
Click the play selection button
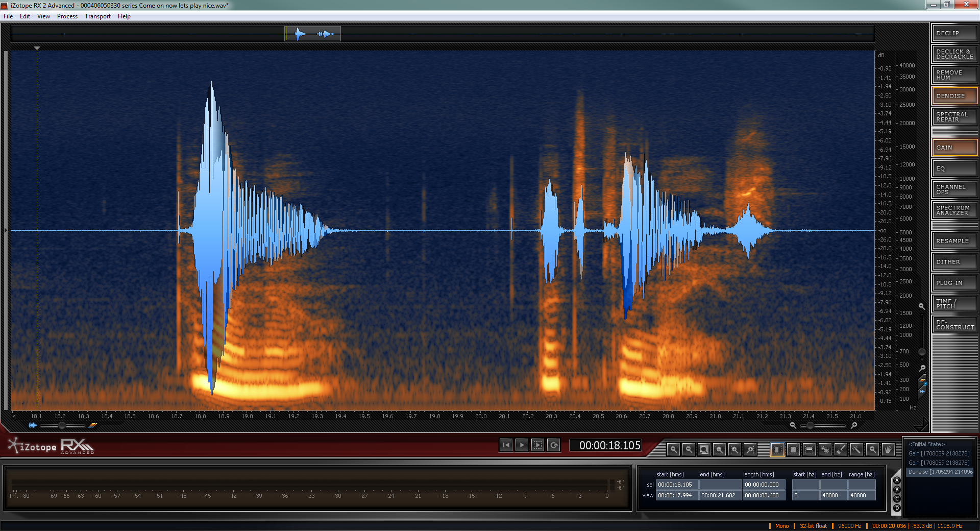pyautogui.click(x=537, y=445)
